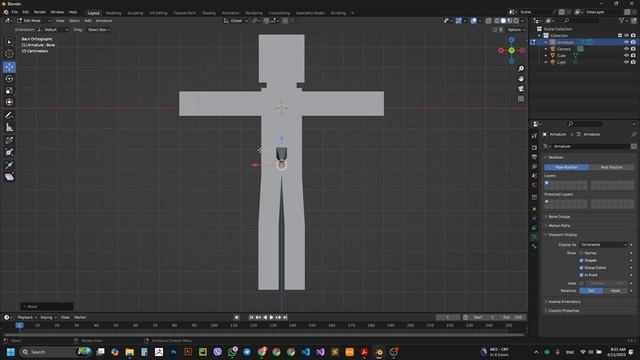Viewport: 640px width, 360px height.
Task: Expand the Custom Properties panel
Action: pos(563,311)
